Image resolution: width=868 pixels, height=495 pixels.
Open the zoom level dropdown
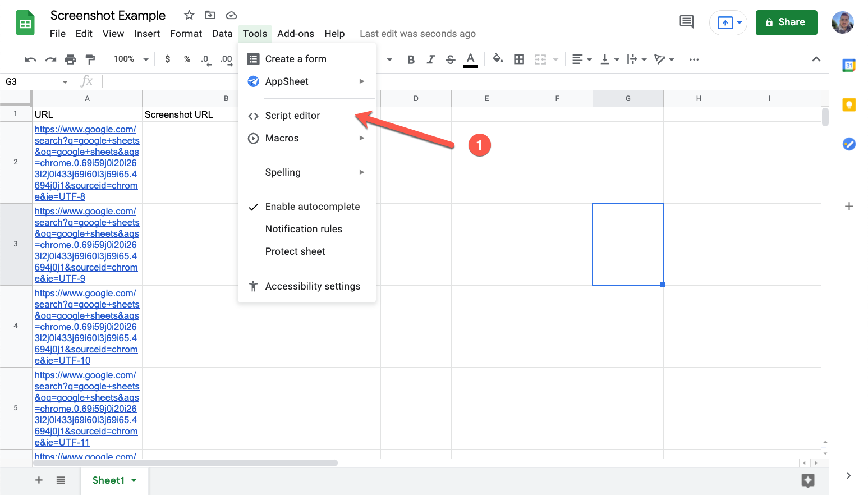pos(131,59)
